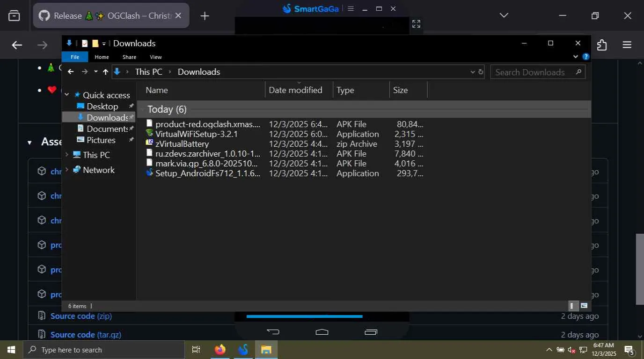Screen dimensions: 644x359
Task: Select Downloads in the navigation pane
Action: [x=107, y=117]
